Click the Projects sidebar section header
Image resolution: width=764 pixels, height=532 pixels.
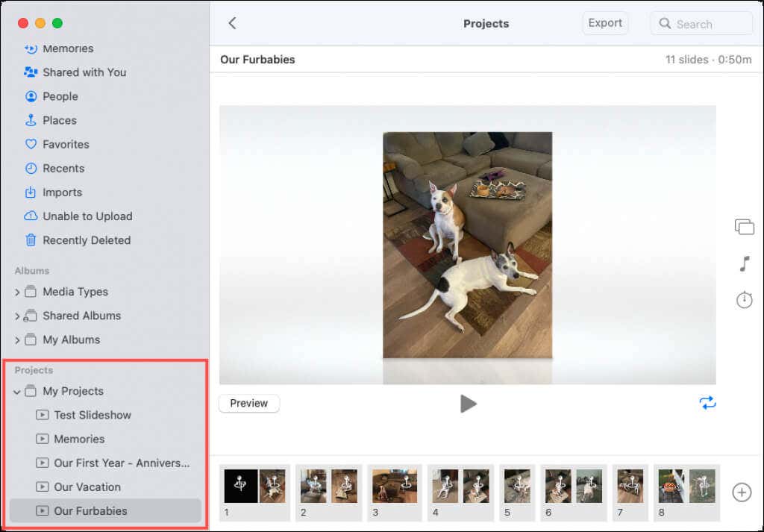coord(34,370)
